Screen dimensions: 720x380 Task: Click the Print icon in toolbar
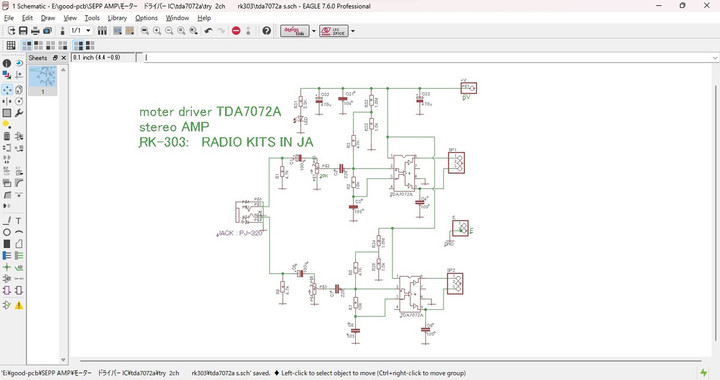[35, 31]
